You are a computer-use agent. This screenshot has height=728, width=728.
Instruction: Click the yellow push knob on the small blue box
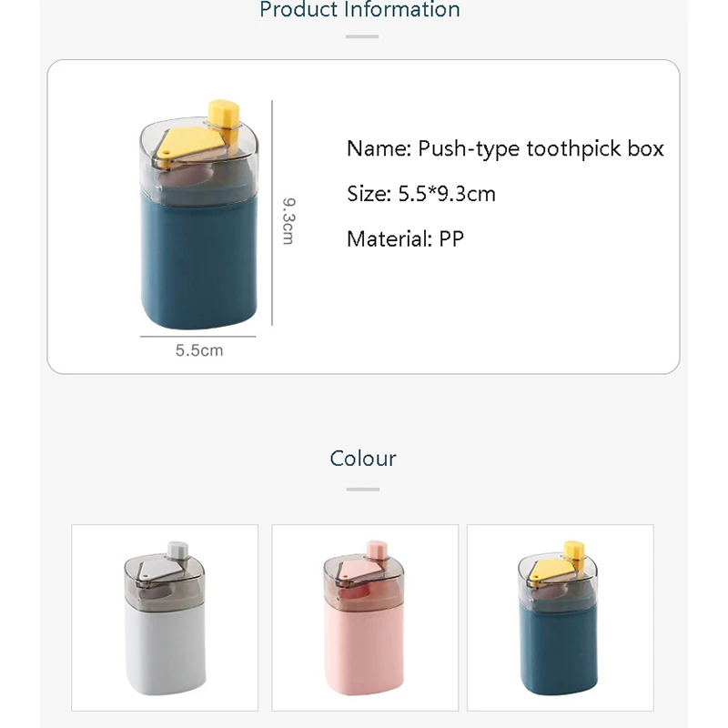(573, 551)
